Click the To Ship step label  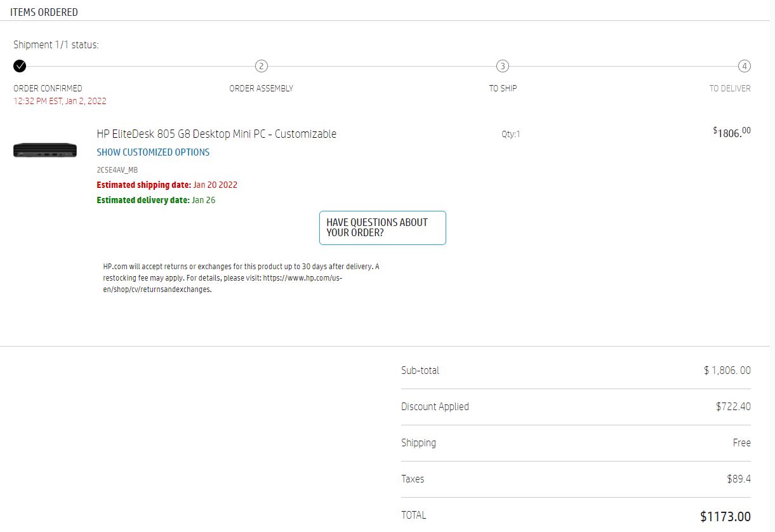click(x=503, y=88)
